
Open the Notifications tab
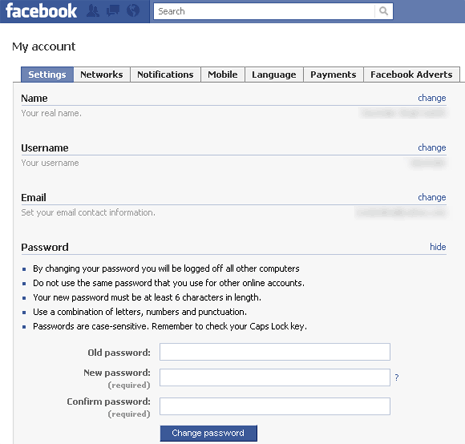165,74
